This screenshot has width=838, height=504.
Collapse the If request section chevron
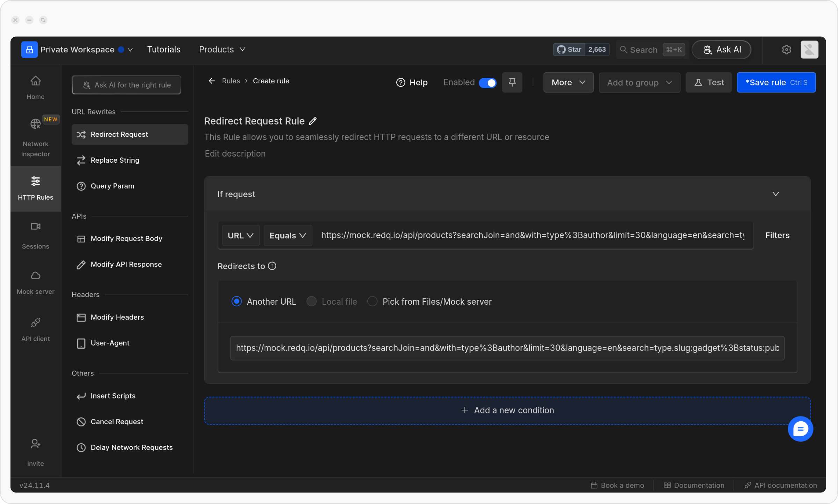pyautogui.click(x=775, y=194)
